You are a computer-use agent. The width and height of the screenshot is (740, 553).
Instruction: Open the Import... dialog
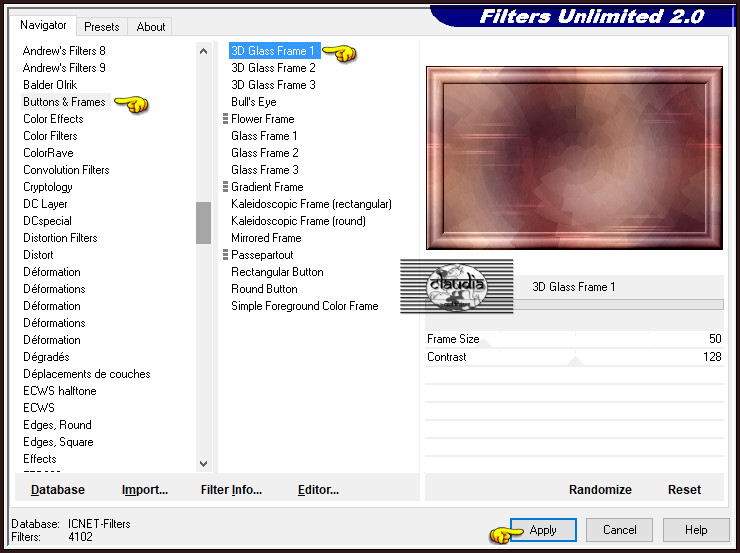click(145, 490)
